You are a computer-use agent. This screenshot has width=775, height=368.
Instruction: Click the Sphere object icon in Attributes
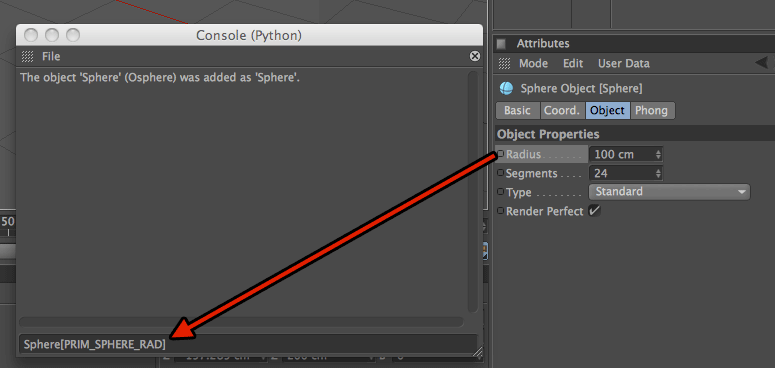click(x=506, y=88)
